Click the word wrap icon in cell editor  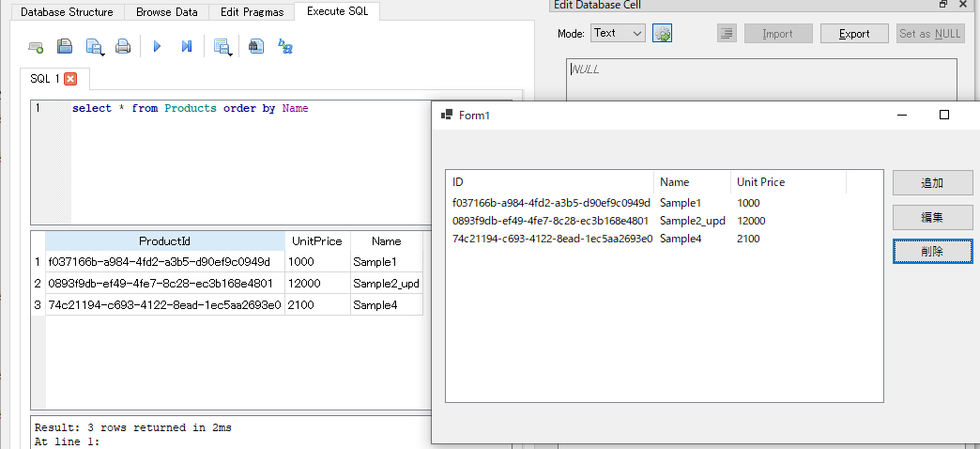pyautogui.click(x=727, y=34)
